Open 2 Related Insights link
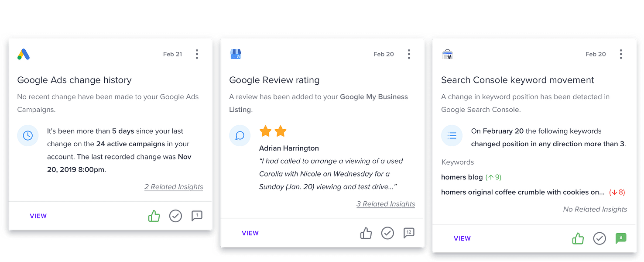This screenshot has width=644, height=262. (x=174, y=187)
